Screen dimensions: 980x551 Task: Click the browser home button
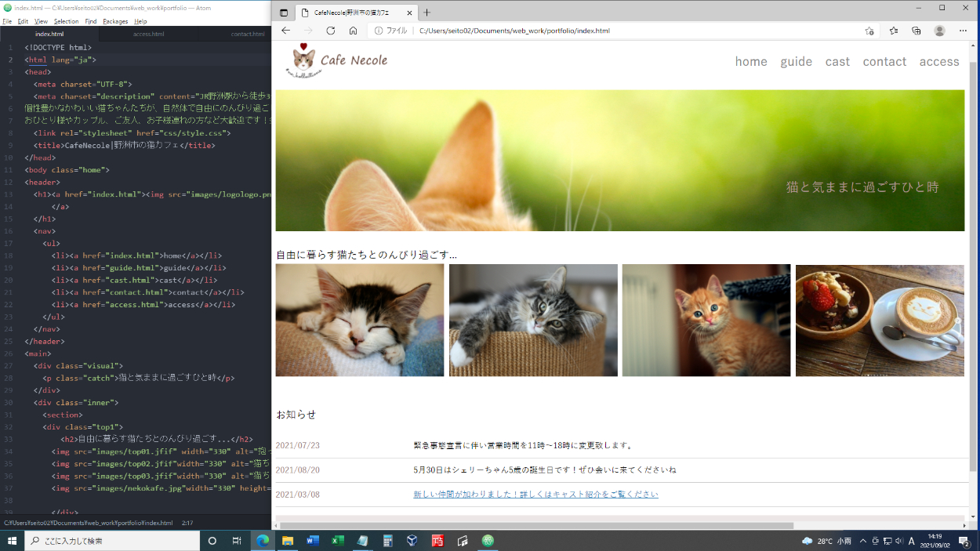point(354,31)
